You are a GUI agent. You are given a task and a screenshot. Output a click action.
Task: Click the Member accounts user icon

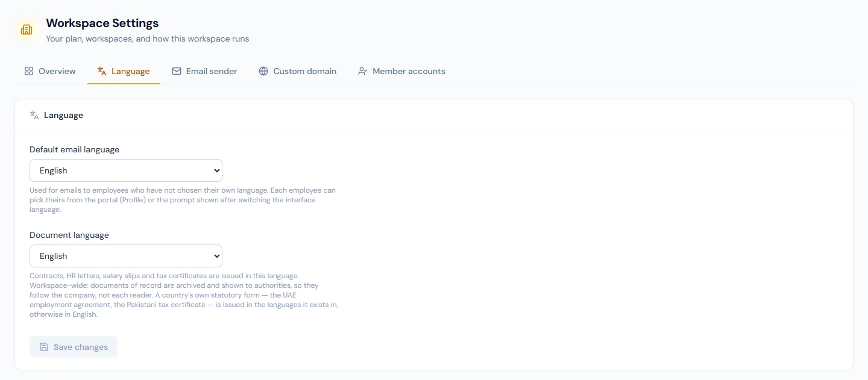tap(363, 71)
